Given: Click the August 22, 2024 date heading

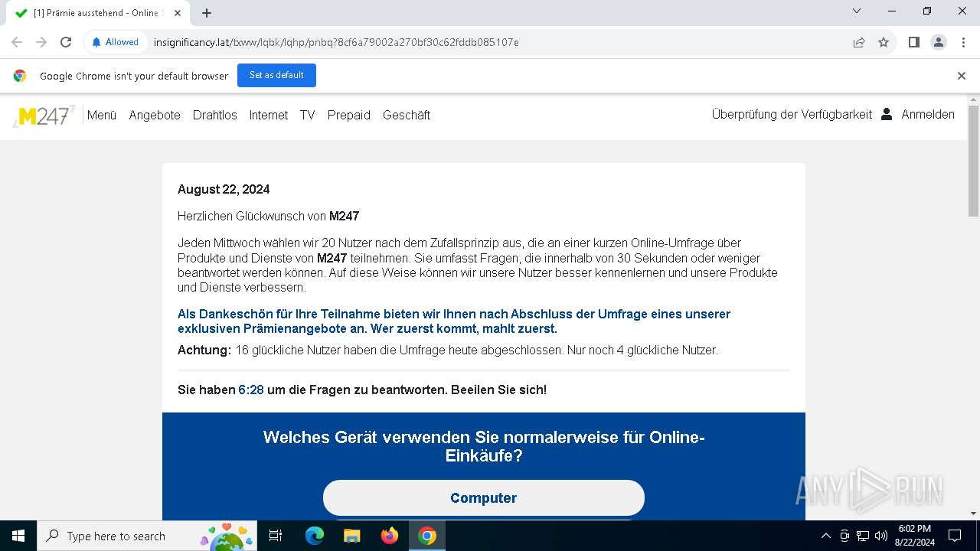Looking at the screenshot, I should [224, 189].
